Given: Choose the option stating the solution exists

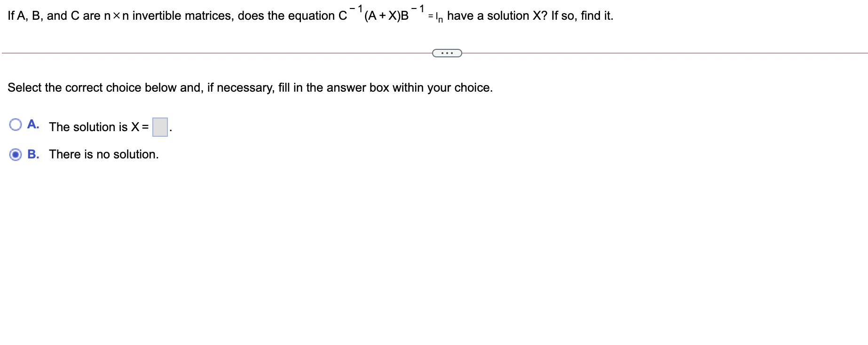Looking at the screenshot, I should [16, 124].
